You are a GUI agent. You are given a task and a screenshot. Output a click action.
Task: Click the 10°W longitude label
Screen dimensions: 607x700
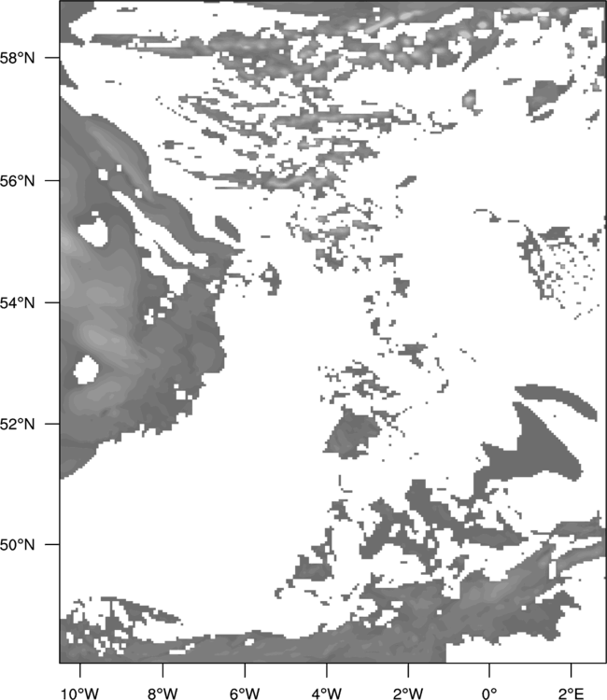80,693
